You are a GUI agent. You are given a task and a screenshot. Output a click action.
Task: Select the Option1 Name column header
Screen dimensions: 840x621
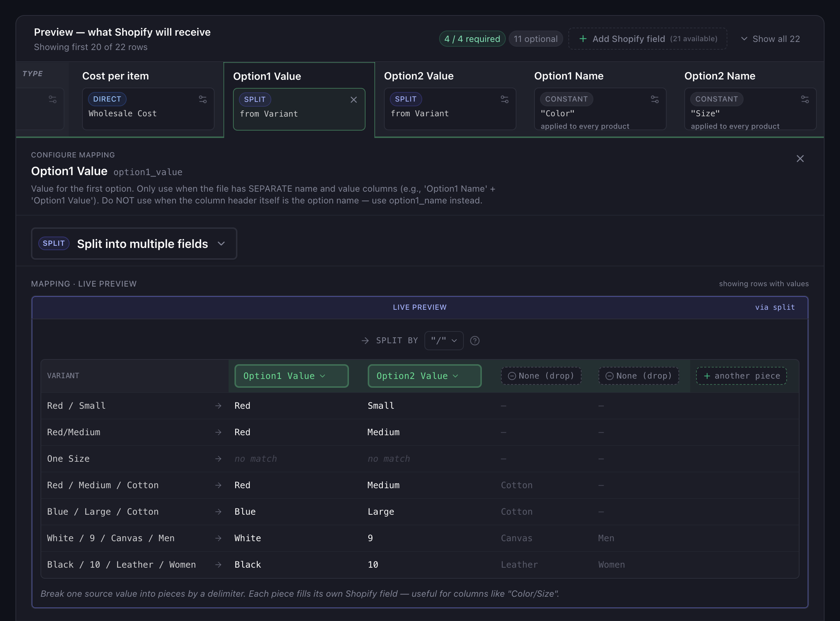pos(568,76)
